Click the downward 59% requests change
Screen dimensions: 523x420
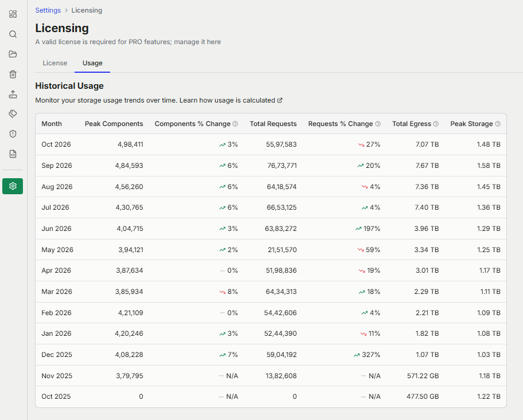pos(369,250)
